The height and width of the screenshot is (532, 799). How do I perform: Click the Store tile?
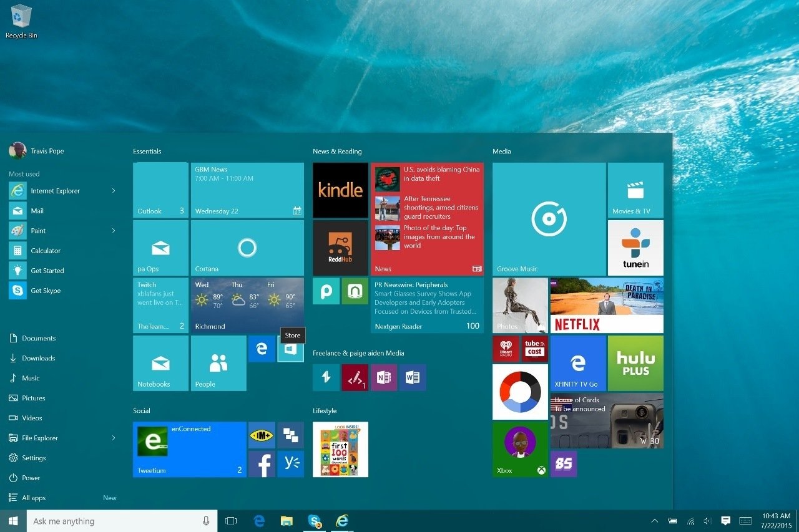pos(290,349)
